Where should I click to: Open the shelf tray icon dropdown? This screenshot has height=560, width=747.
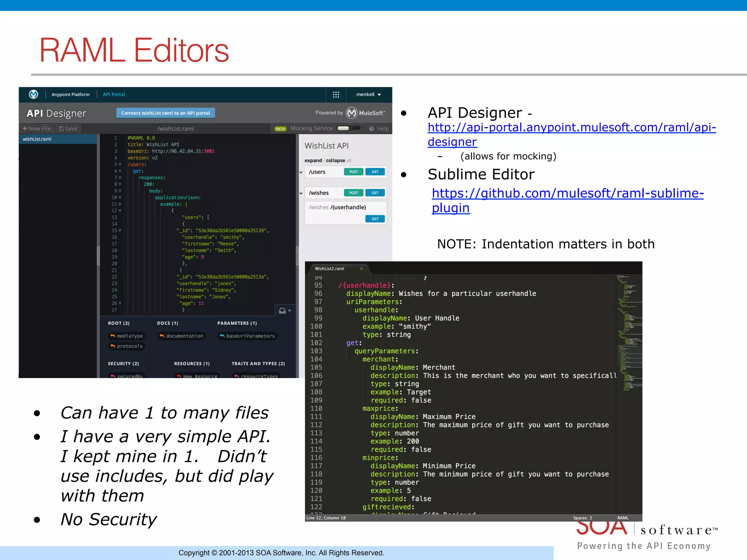tap(285, 311)
